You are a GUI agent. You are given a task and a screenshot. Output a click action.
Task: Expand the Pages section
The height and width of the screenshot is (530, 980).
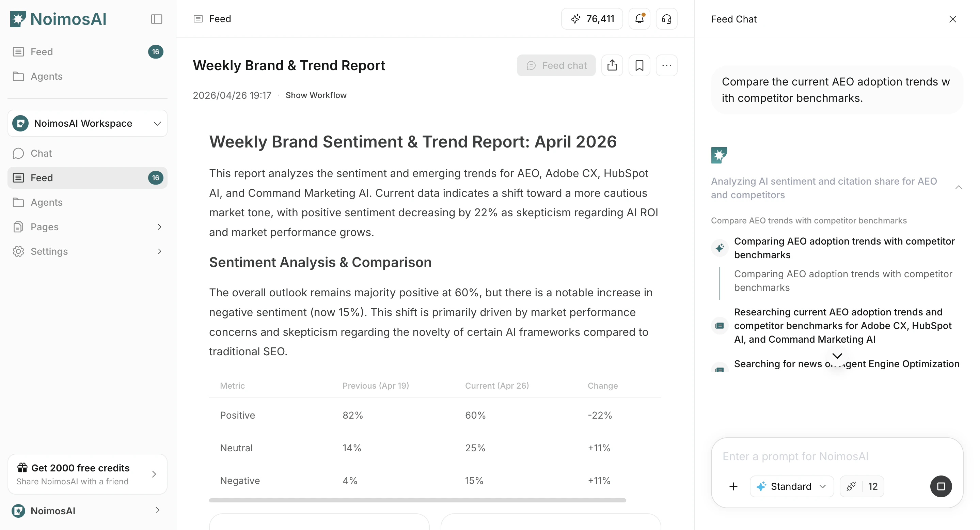point(88,227)
